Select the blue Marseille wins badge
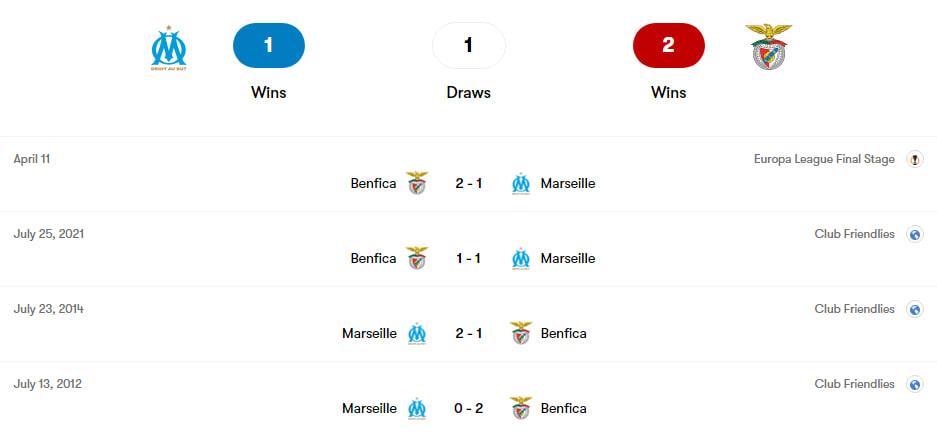Viewport: 937px width, 443px height. pos(268,45)
